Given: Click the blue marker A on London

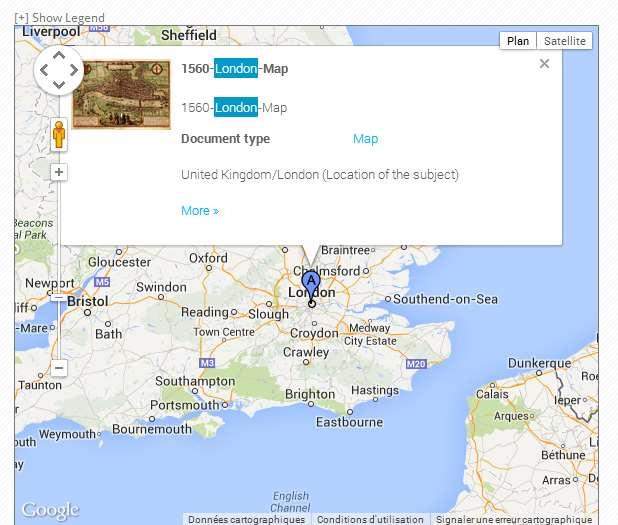Looking at the screenshot, I should (311, 285).
